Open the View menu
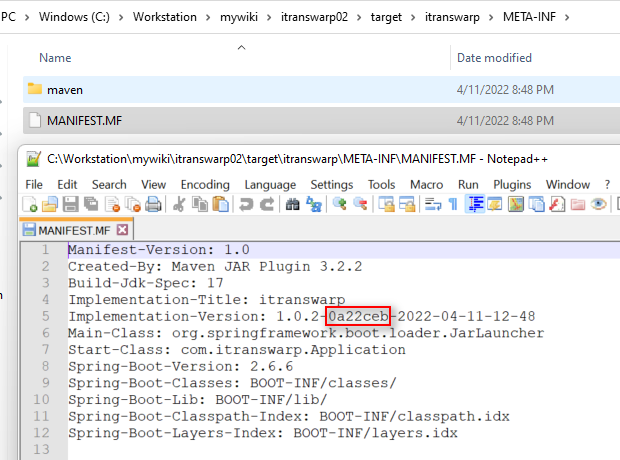620x460 pixels. (x=153, y=184)
